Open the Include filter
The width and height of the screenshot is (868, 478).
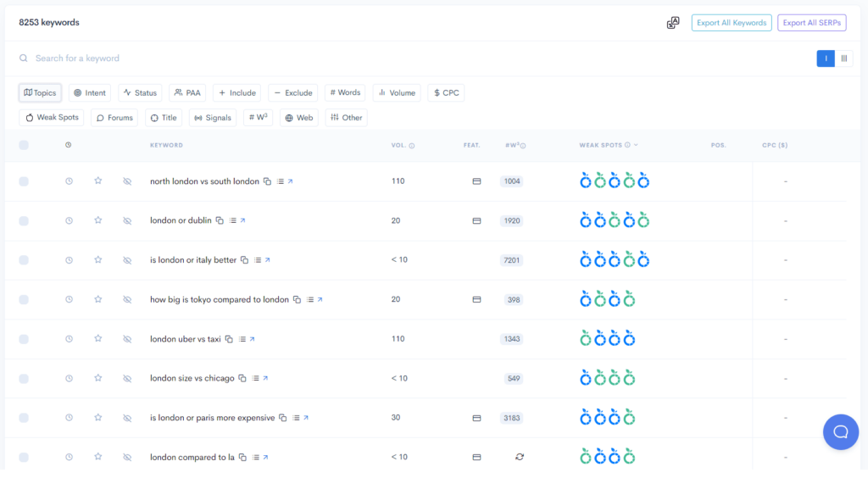237,93
